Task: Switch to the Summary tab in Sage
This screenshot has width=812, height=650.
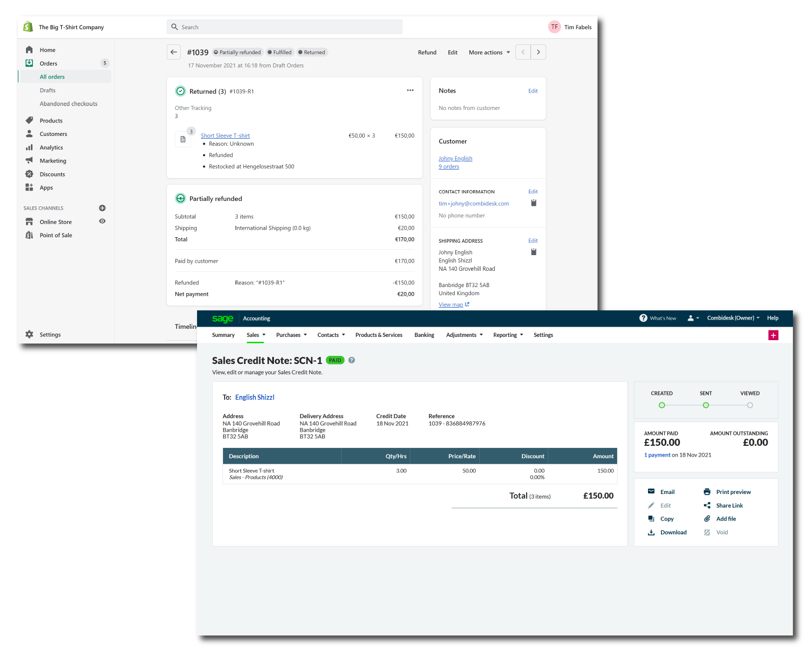Action: click(x=223, y=335)
